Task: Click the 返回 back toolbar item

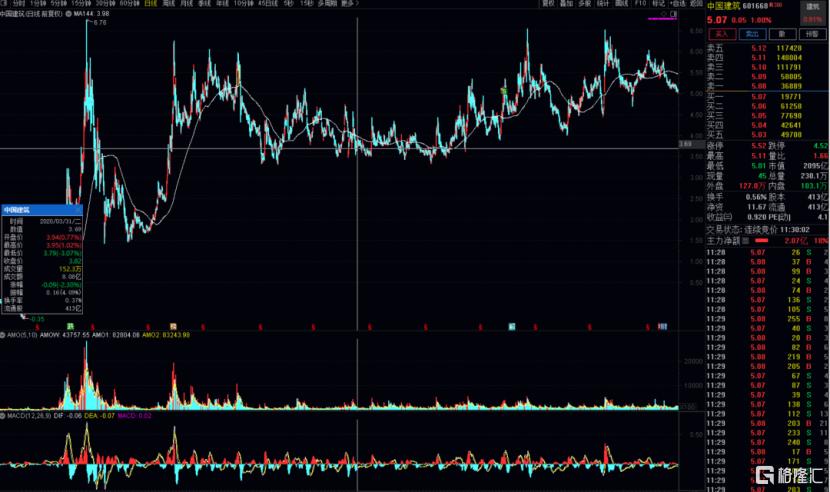Action: point(697,3)
